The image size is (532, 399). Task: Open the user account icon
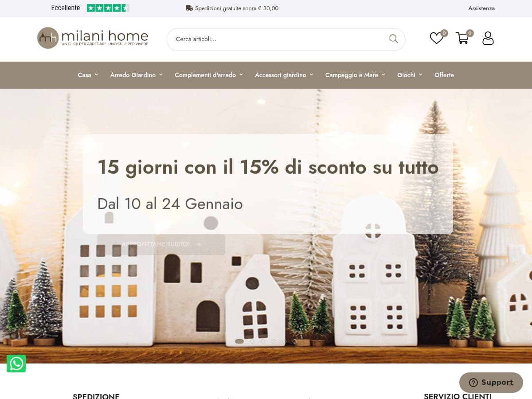488,38
